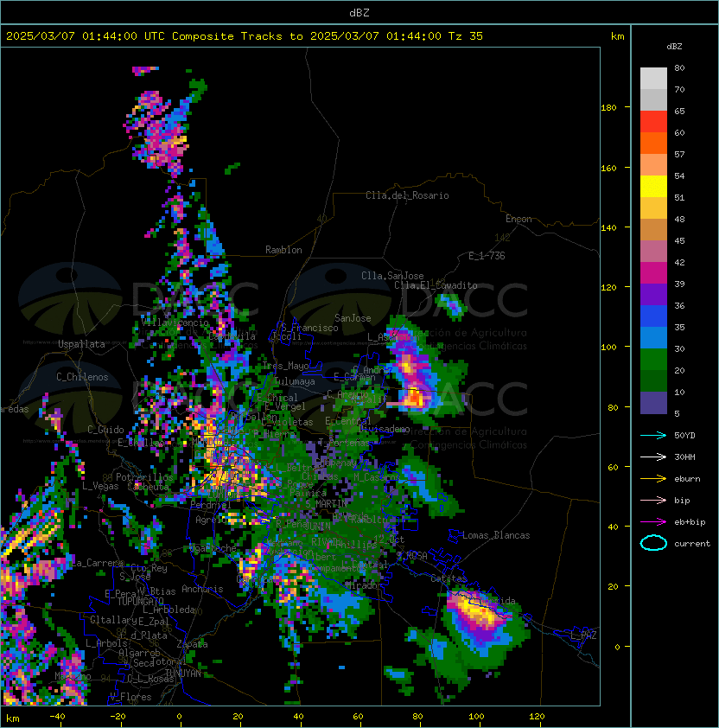Click the 'C_Chilenos' map label

82,377
